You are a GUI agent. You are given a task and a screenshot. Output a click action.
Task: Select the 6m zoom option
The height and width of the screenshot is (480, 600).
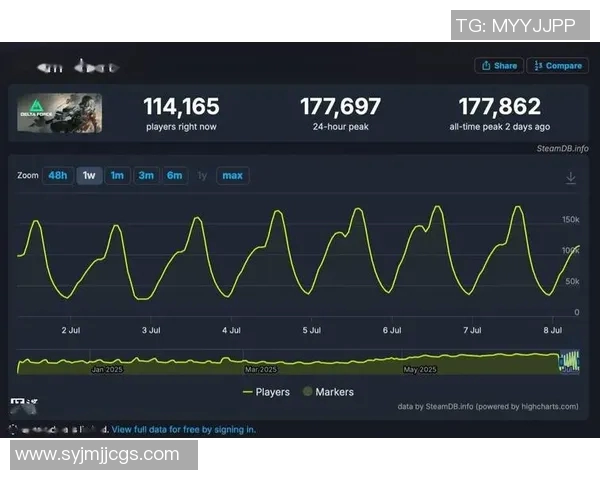[175, 176]
